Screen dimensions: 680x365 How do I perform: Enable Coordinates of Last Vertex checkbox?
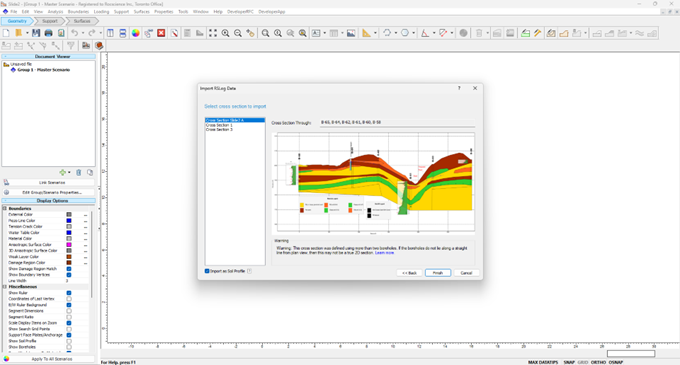(69, 299)
